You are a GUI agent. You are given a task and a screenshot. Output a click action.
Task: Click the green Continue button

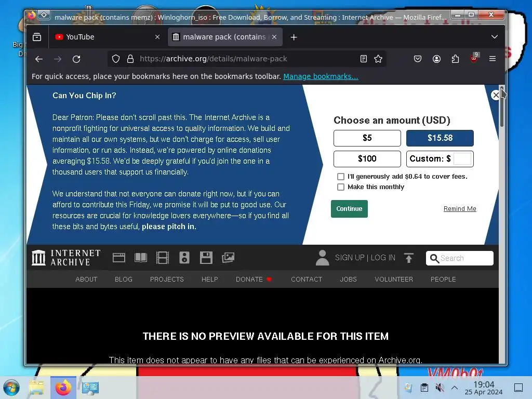(349, 209)
